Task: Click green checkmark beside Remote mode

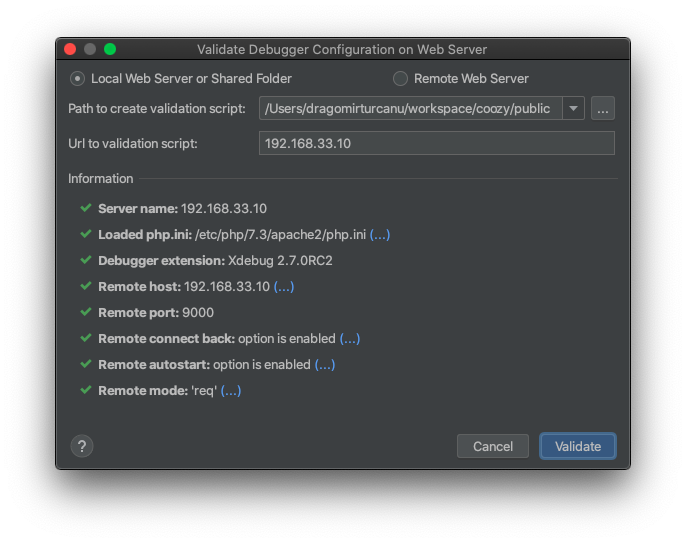Action: click(x=85, y=390)
